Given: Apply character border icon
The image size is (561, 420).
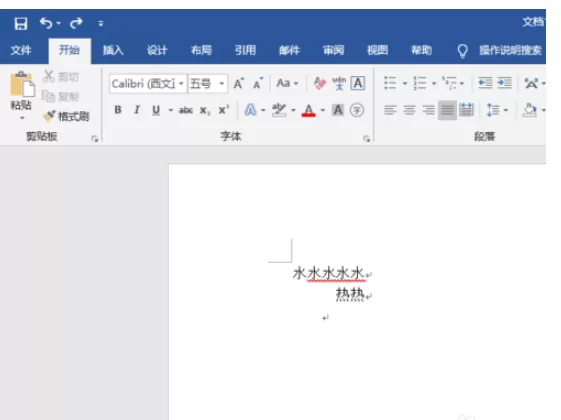Looking at the screenshot, I should [x=358, y=83].
